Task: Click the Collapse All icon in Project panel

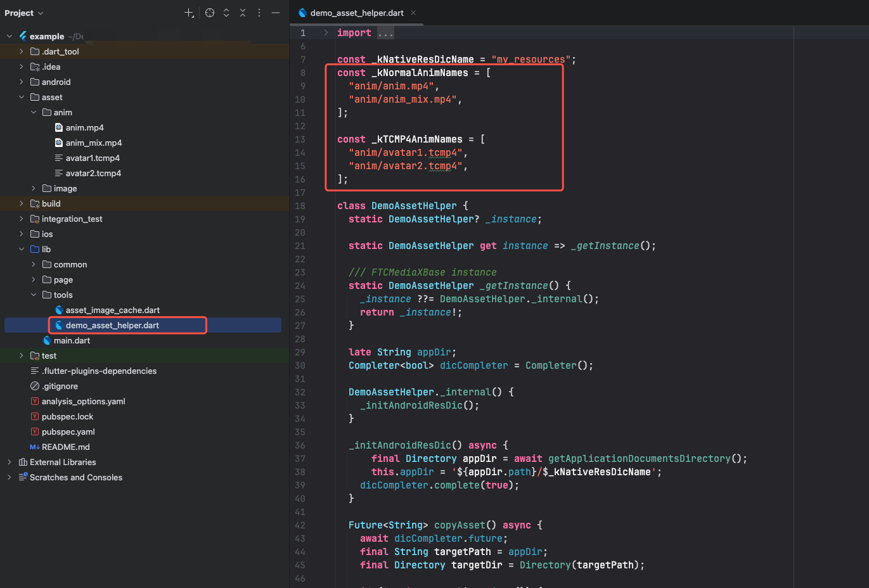Action: pyautogui.click(x=243, y=13)
